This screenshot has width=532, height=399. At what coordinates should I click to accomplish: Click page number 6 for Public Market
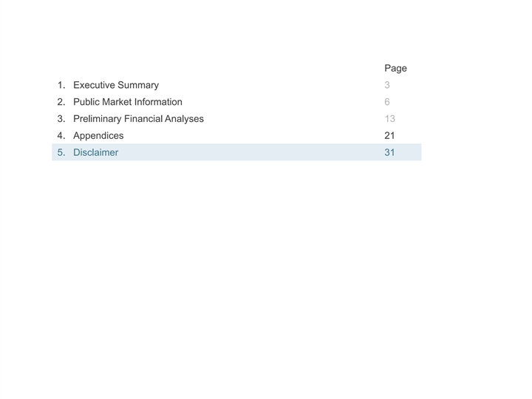click(x=387, y=102)
